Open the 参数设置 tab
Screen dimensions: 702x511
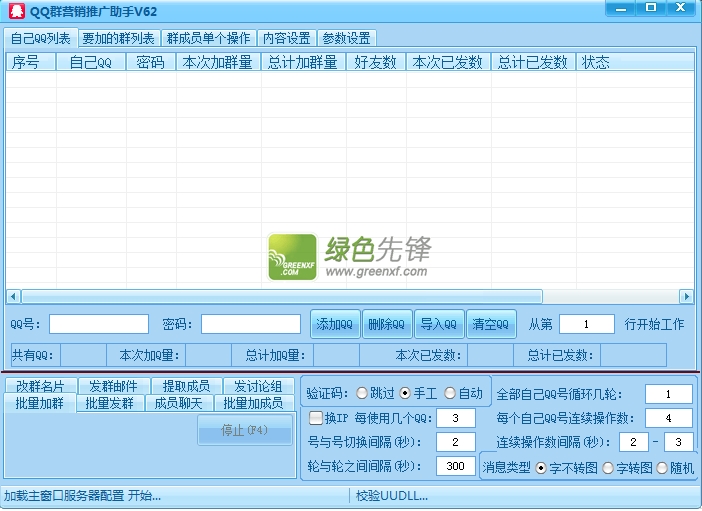[347, 39]
